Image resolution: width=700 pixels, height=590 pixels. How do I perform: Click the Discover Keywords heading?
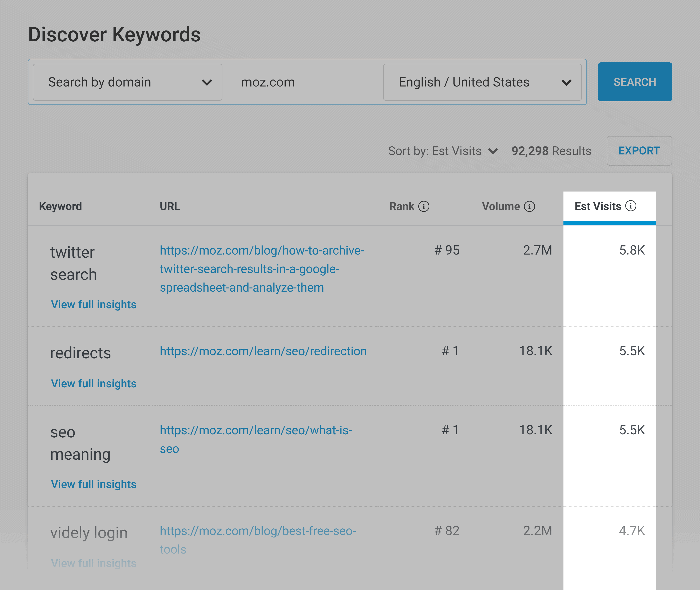(114, 34)
